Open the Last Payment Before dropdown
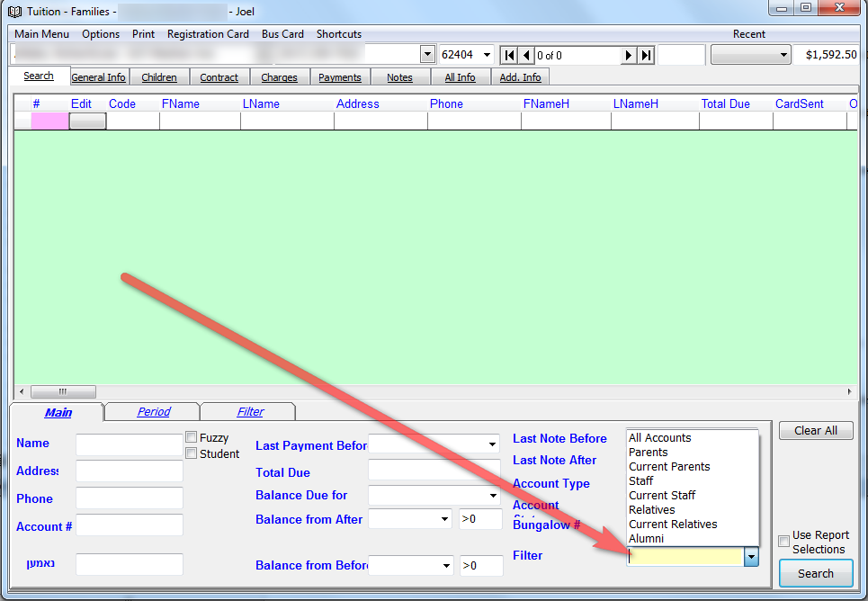This screenshot has width=868, height=601. 492,444
